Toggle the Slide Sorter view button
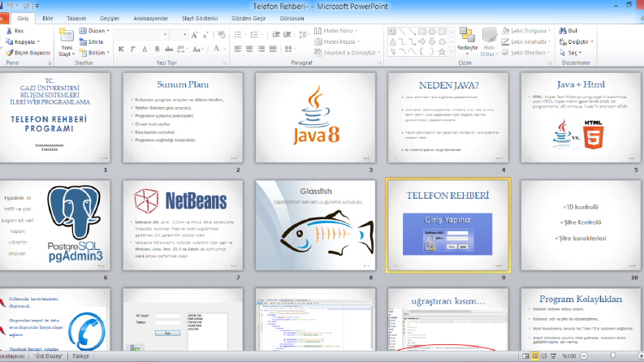The height and width of the screenshot is (362, 644). (x=534, y=356)
